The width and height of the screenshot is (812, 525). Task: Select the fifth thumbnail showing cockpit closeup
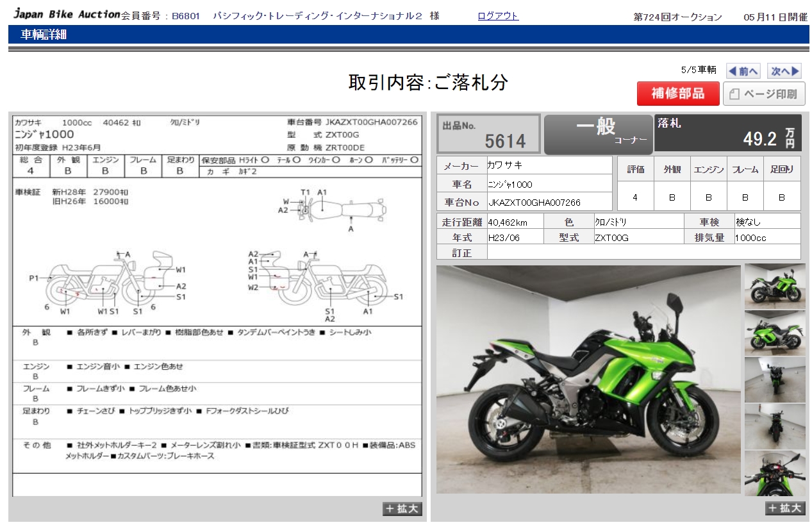click(x=775, y=473)
